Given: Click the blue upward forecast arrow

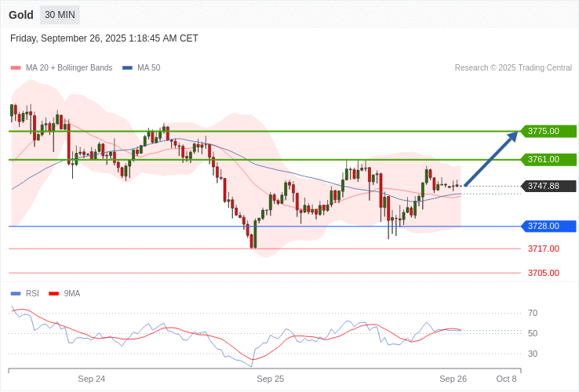Looking at the screenshot, I should [491, 159].
